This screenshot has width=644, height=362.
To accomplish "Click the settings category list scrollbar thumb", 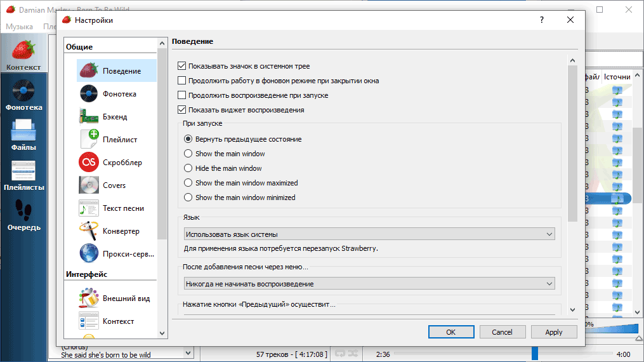I will (162, 144).
